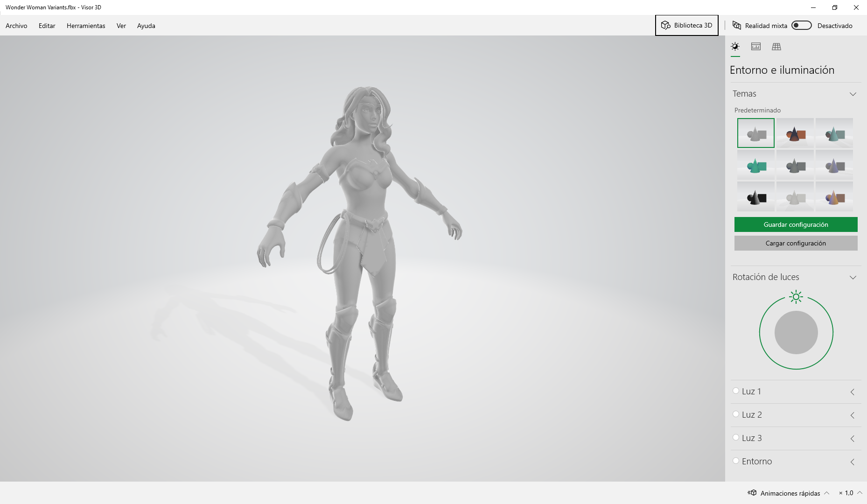
Task: Enable the Entorno radio button
Action: [736, 461]
